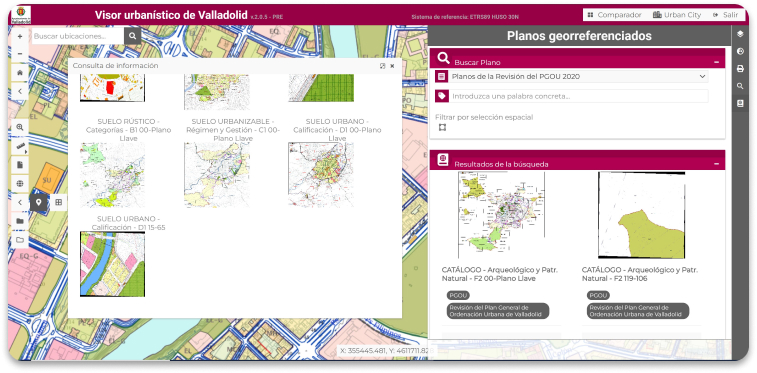This screenshot has width=757, height=373.
Task: Click the PGOU tag under F2 00-Plano Llave
Action: pyautogui.click(x=458, y=295)
